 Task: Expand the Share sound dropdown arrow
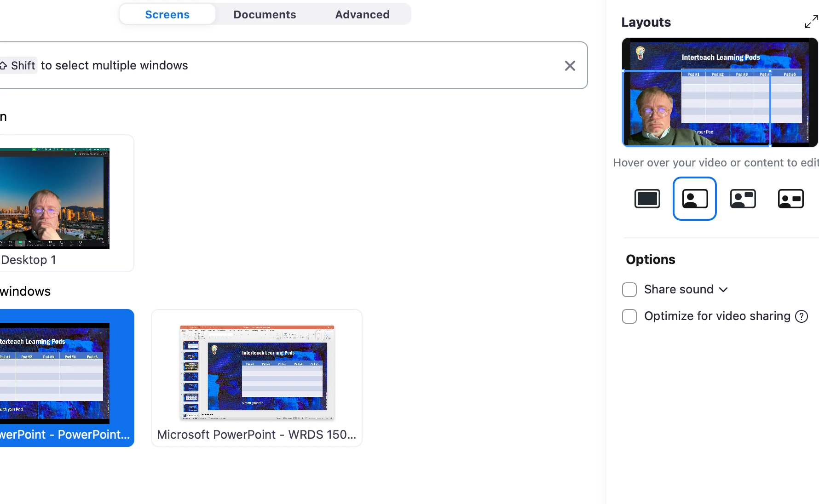click(x=723, y=290)
